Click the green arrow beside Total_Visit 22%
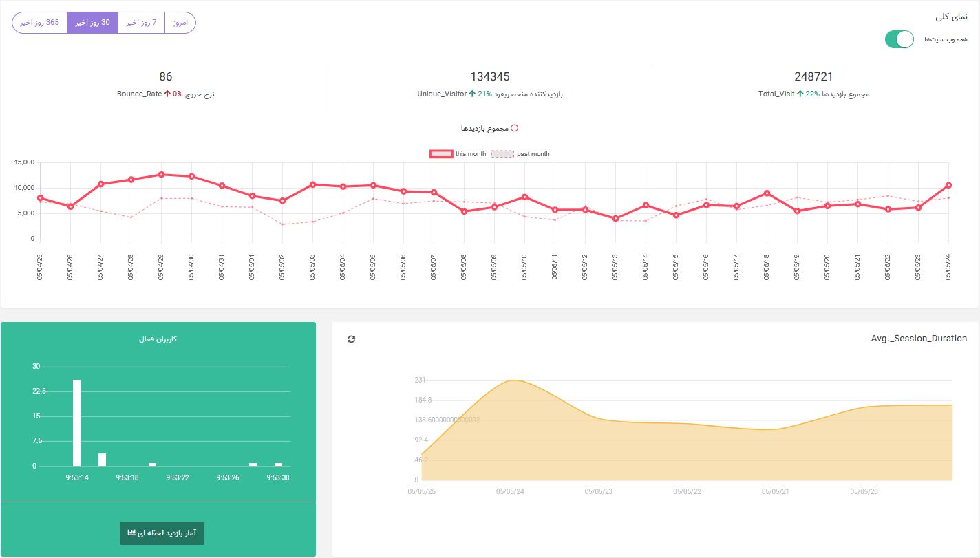This screenshot has width=980, height=558. click(800, 94)
